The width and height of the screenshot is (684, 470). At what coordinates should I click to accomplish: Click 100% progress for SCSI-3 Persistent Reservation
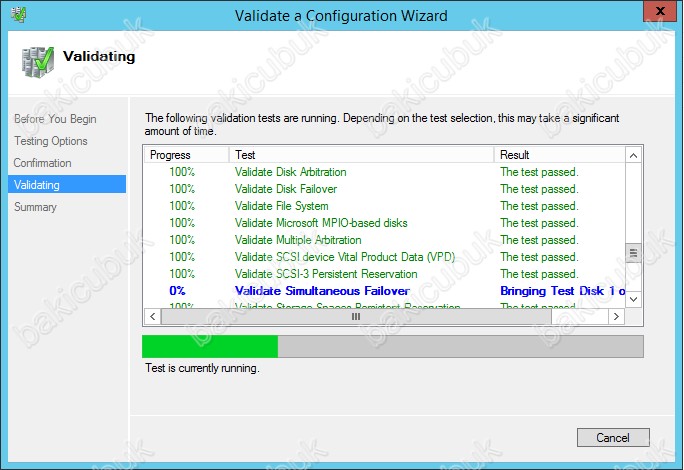click(182, 274)
